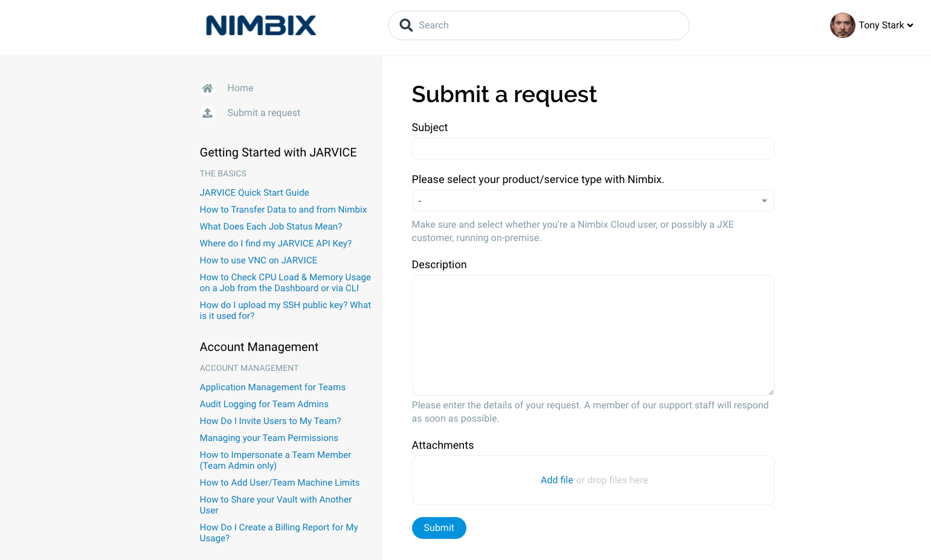Click the Submit button
The width and height of the screenshot is (931, 560).
pos(439,528)
